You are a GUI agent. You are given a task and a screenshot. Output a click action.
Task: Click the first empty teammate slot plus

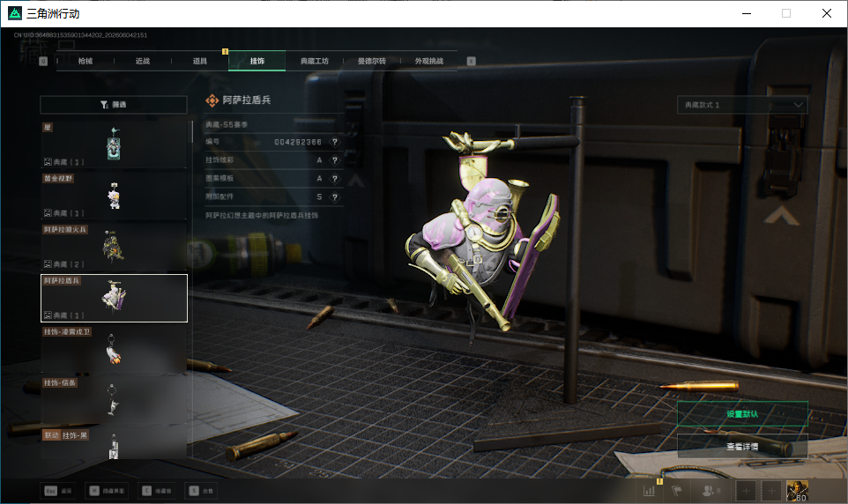point(745,491)
